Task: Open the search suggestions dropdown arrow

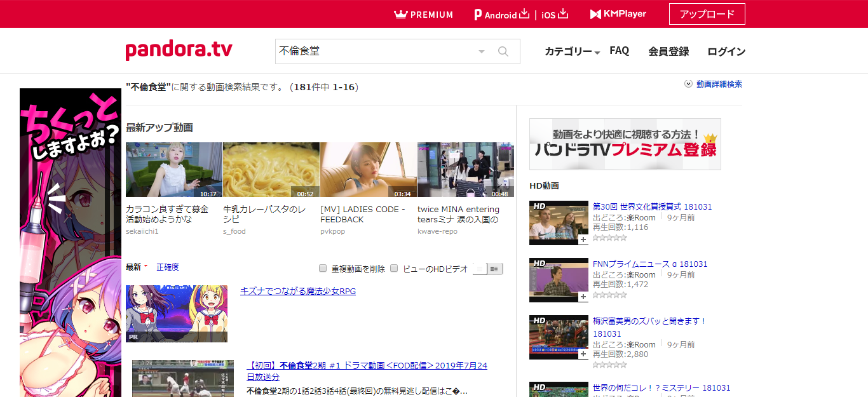Action: point(482,51)
